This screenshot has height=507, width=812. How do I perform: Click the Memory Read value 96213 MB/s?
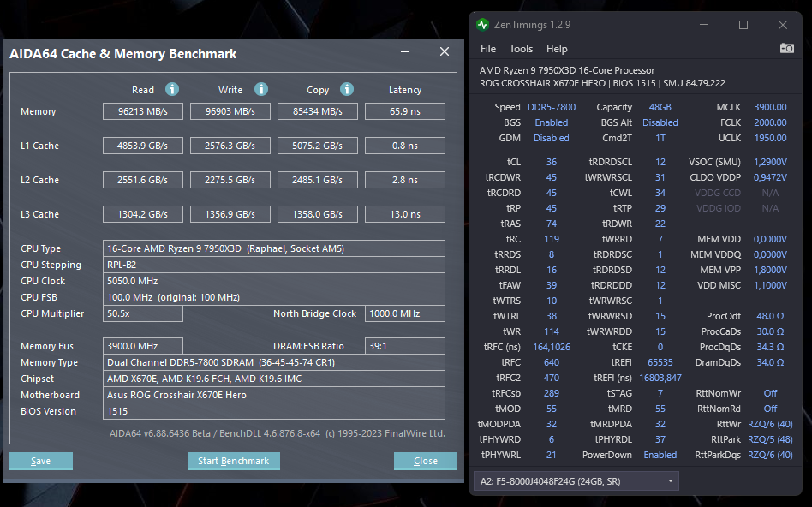click(x=143, y=111)
